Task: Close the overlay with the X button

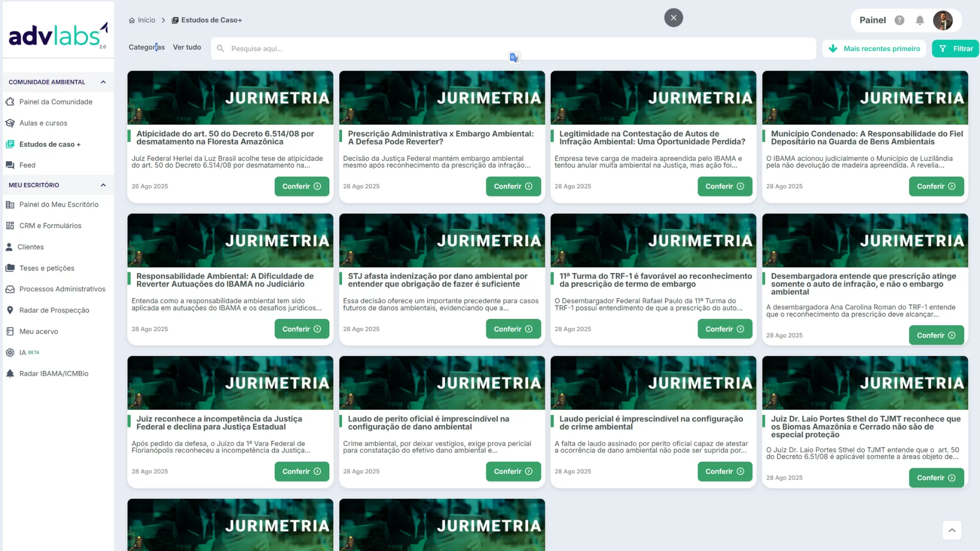Action: 673,18
